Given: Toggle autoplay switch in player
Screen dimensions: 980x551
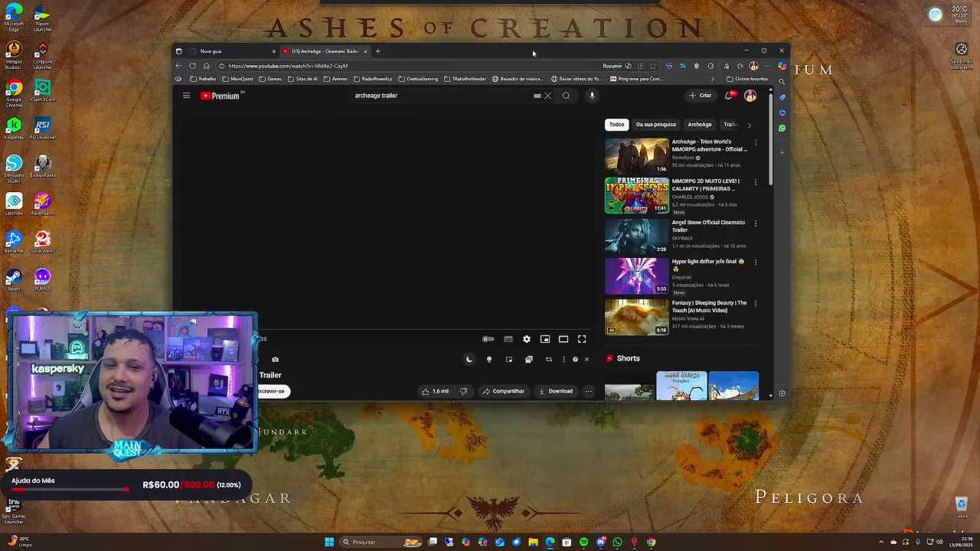Looking at the screenshot, I should tap(488, 339).
